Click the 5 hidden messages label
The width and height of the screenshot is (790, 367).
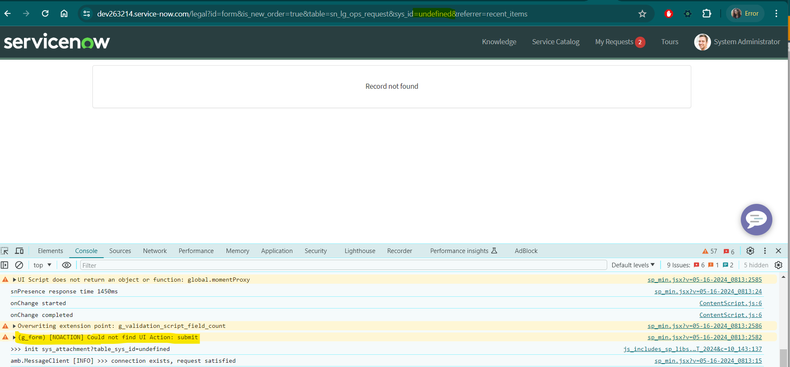click(756, 265)
